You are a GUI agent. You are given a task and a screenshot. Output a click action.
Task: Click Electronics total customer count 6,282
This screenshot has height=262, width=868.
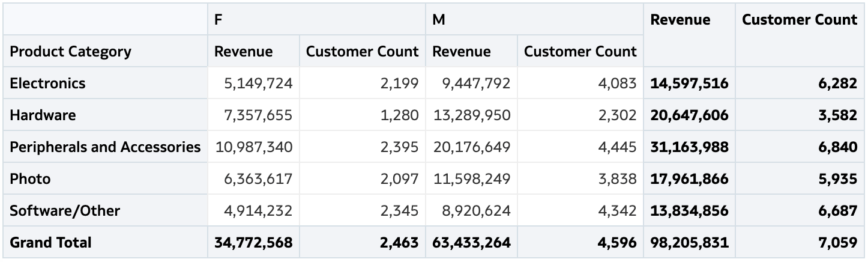[800, 83]
